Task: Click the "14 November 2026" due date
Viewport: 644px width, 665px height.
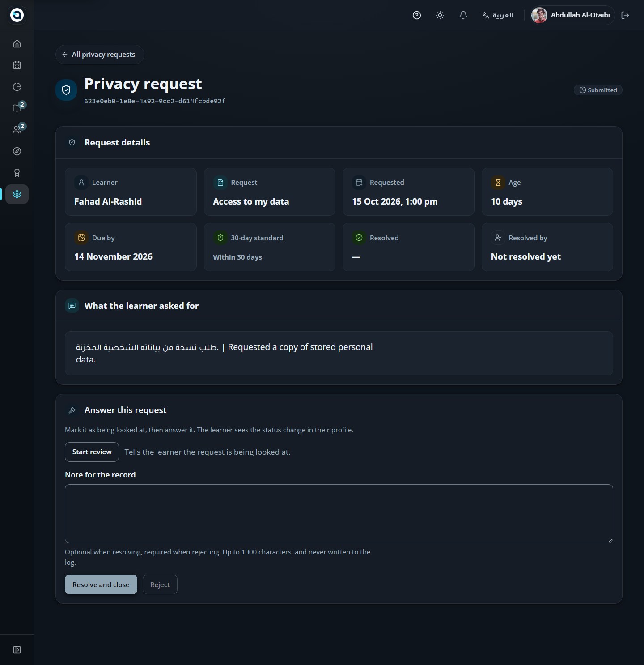Action: (113, 256)
